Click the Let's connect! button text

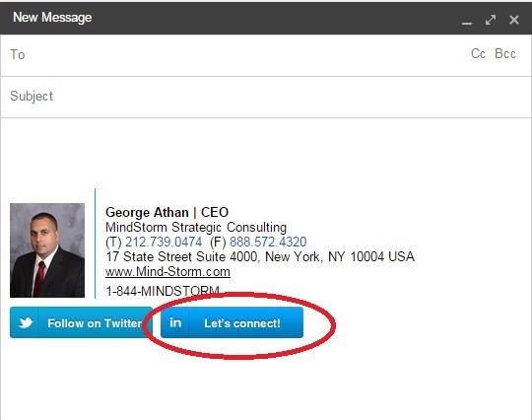[x=242, y=323]
